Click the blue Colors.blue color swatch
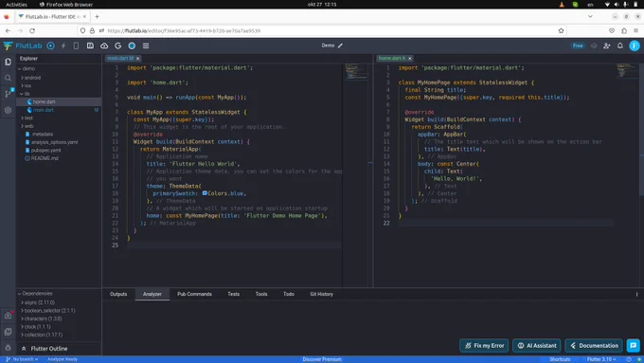 click(205, 193)
